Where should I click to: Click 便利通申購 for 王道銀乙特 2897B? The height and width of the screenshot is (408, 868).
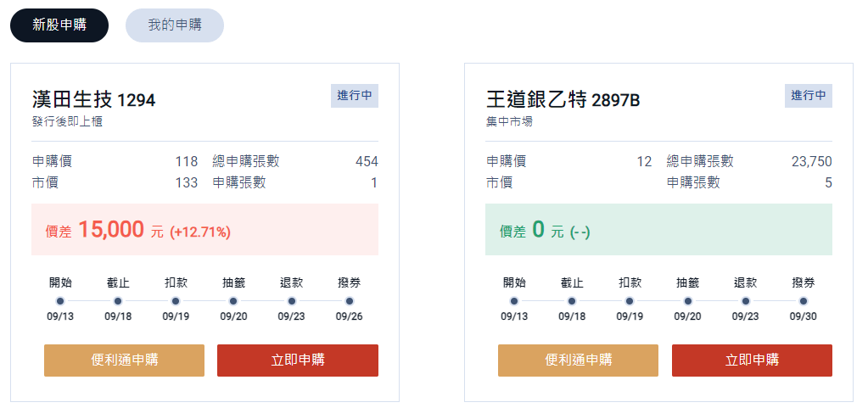point(578,360)
